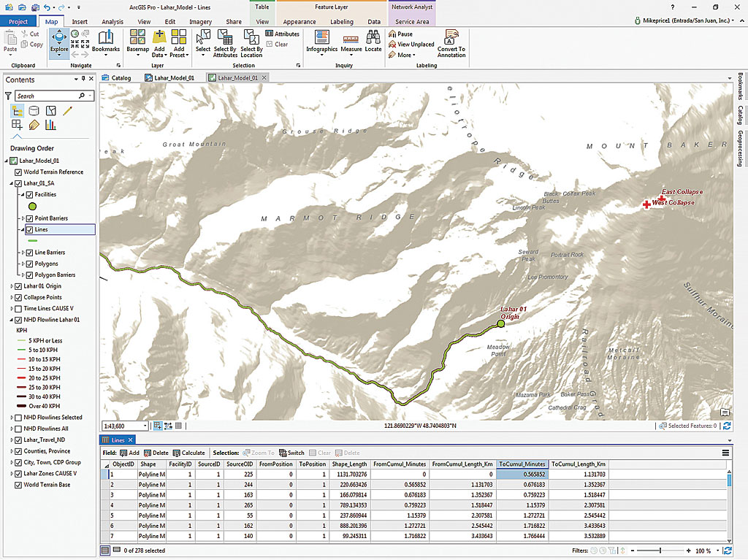
Task: Click the Contents search field
Action: click(x=54, y=96)
